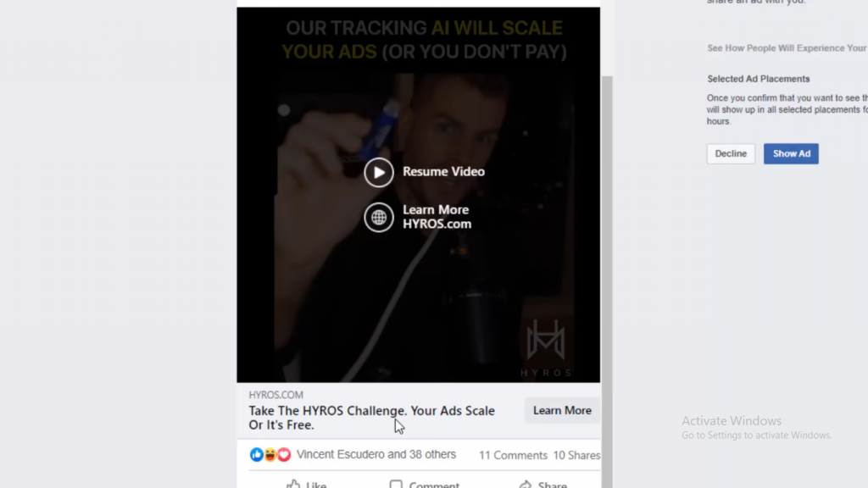Click the Learn More button below the video
Viewport: 868px width, 488px height.
click(x=562, y=411)
